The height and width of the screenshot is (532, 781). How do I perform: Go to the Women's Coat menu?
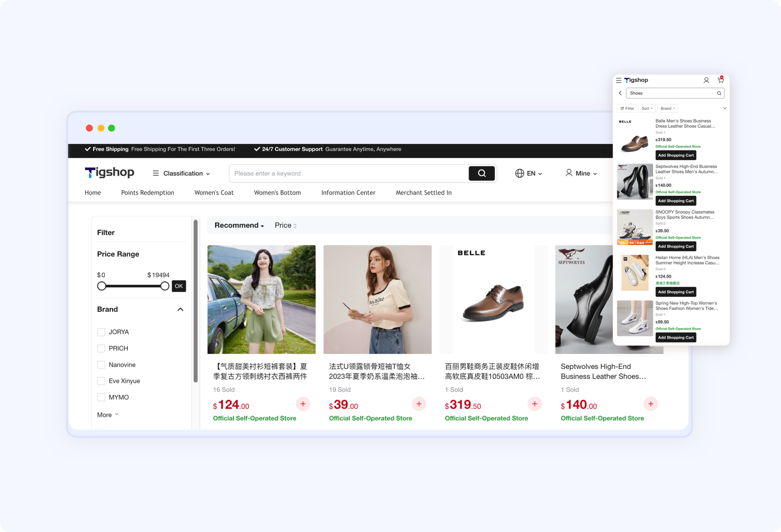[x=214, y=193]
